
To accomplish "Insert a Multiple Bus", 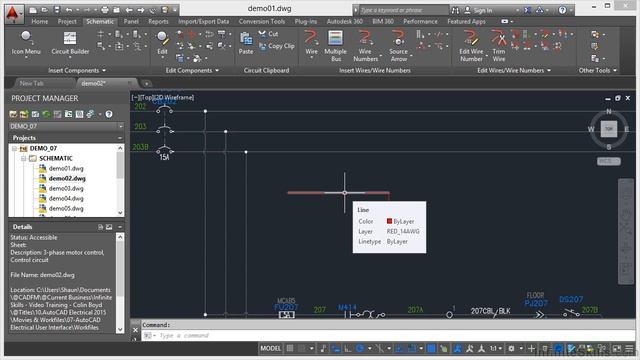I will [x=335, y=46].
